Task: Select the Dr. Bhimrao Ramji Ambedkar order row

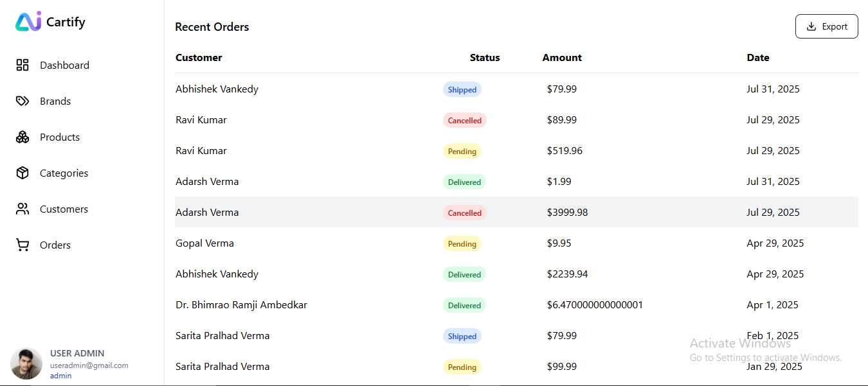Action: point(241,305)
